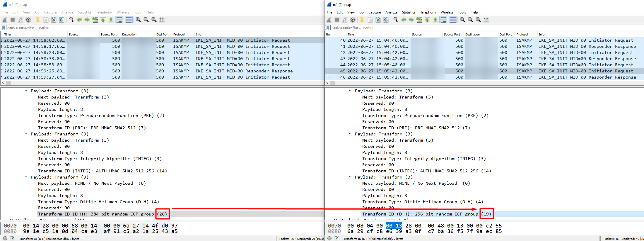644x241 pixels.
Task: Collapse the PRF Transform payload in right pane
Action: click(350, 91)
